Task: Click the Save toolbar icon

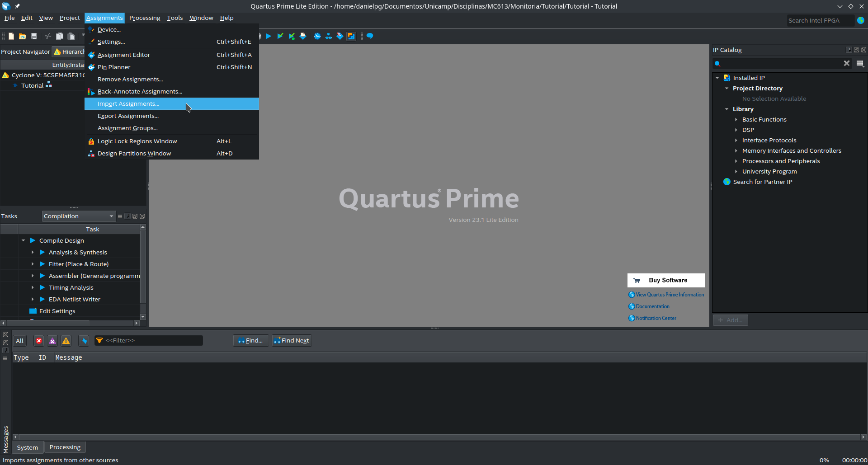Action: [34, 36]
